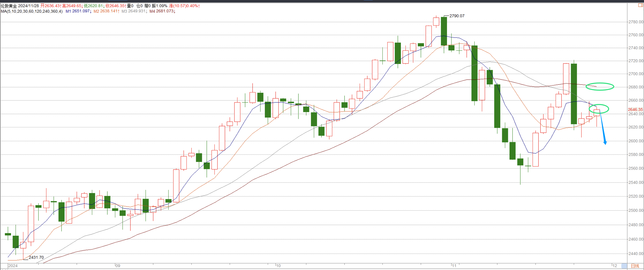644x270 pixels.
Task: Click the 低2620.81 low price value
Action: pos(94,6)
